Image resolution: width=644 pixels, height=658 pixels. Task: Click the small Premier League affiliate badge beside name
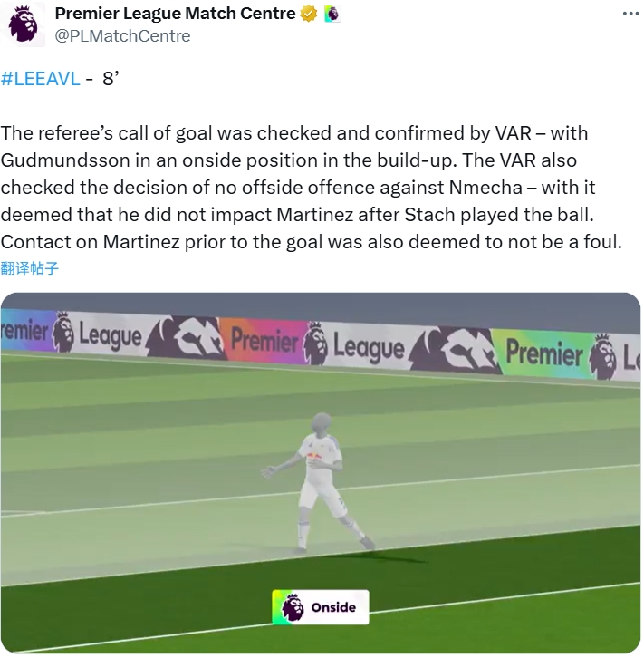coord(332,14)
